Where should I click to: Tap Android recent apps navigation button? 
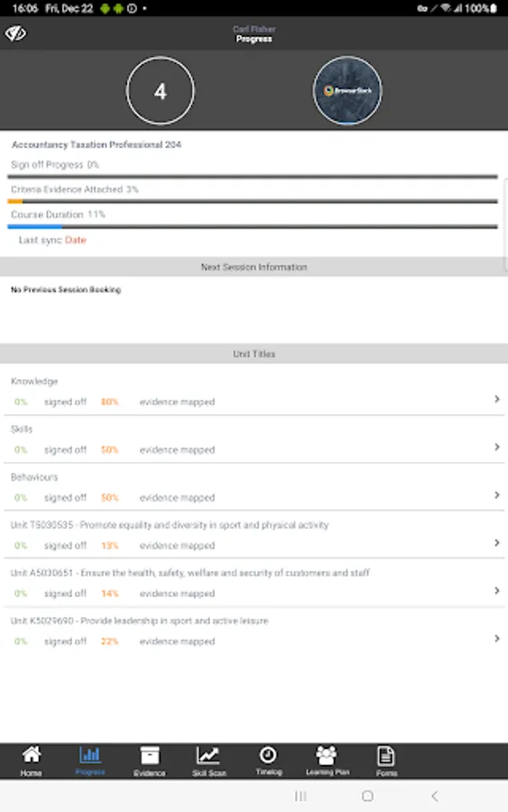[x=300, y=796]
